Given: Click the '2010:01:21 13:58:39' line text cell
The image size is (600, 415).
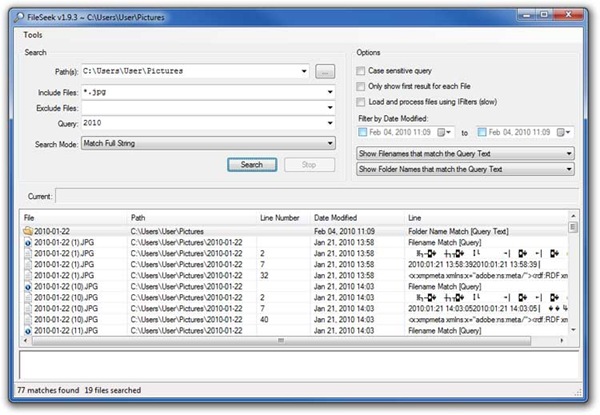Looking at the screenshot, I should [x=474, y=265].
